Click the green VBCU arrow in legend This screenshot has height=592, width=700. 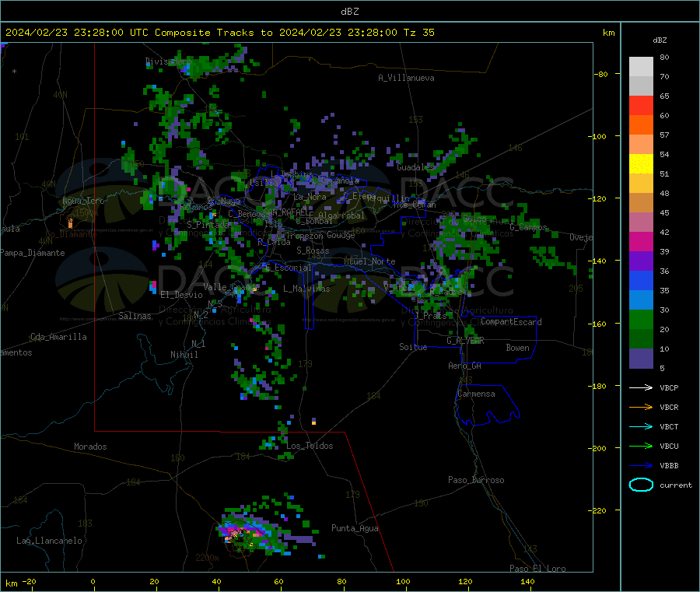tap(641, 446)
